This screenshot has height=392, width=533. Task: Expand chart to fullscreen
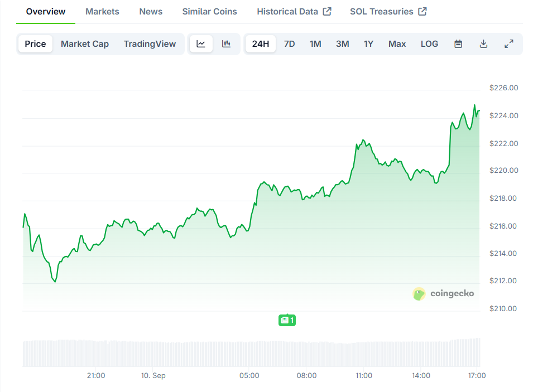pos(509,44)
